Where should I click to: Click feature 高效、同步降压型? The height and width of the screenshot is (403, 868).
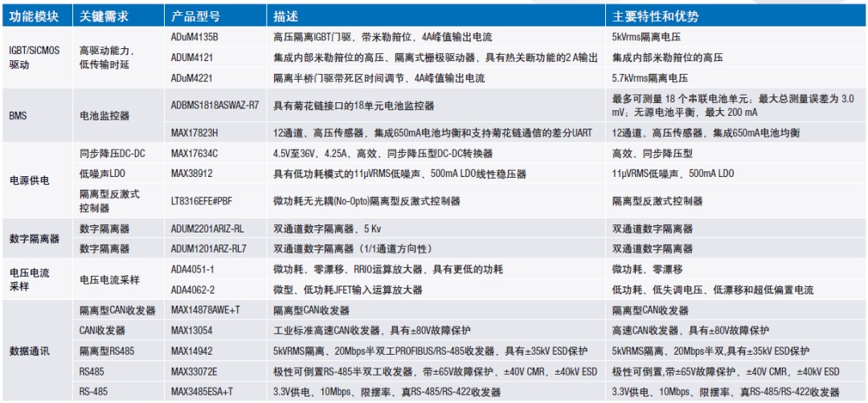pos(652,154)
